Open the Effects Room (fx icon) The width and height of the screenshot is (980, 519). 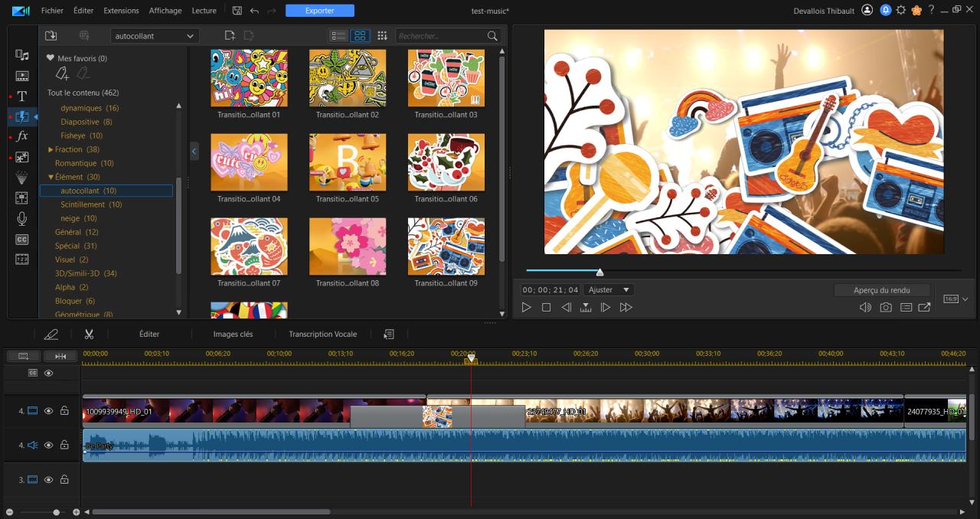coord(22,136)
